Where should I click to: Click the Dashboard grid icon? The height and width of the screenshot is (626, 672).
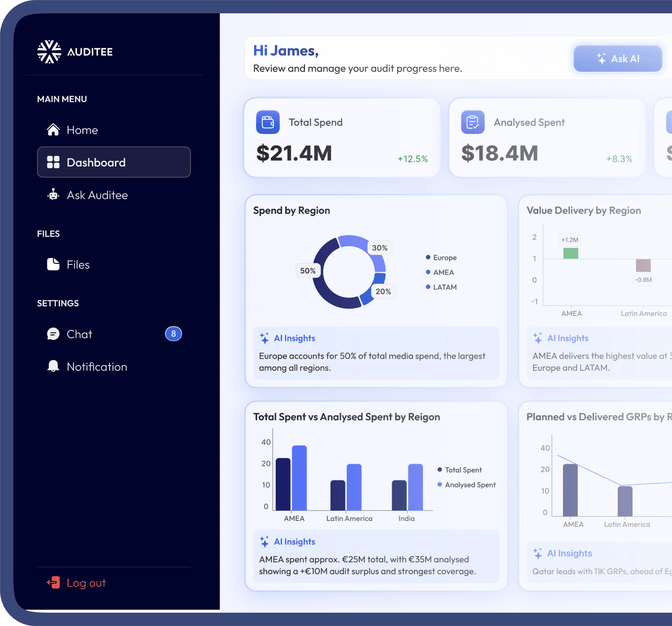53,162
